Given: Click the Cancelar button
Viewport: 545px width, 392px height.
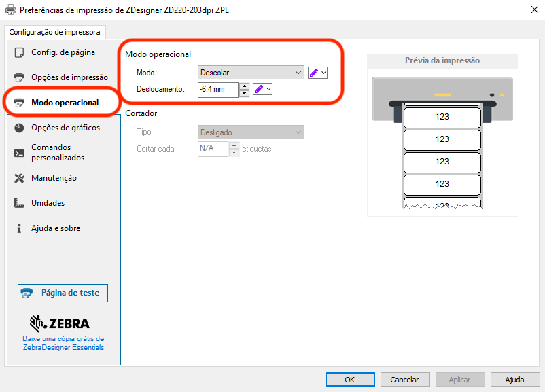Looking at the screenshot, I should pyautogui.click(x=405, y=380).
